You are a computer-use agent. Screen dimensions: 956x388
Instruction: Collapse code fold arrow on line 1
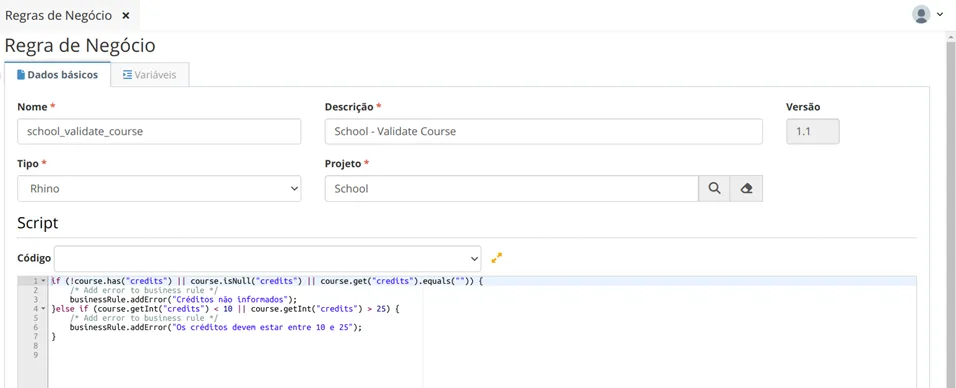pyautogui.click(x=43, y=281)
